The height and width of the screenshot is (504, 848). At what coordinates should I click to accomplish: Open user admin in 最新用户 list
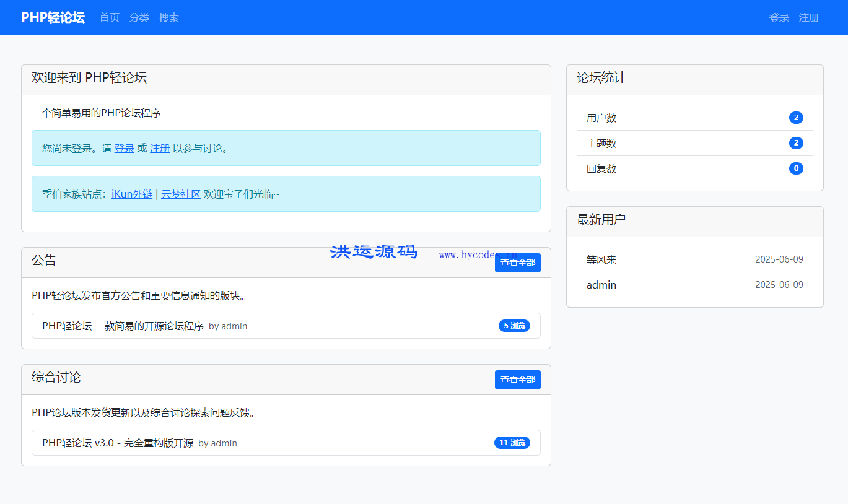coord(601,285)
